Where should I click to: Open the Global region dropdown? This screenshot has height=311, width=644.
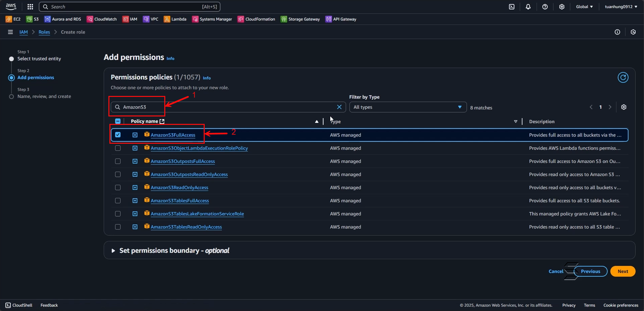click(584, 7)
